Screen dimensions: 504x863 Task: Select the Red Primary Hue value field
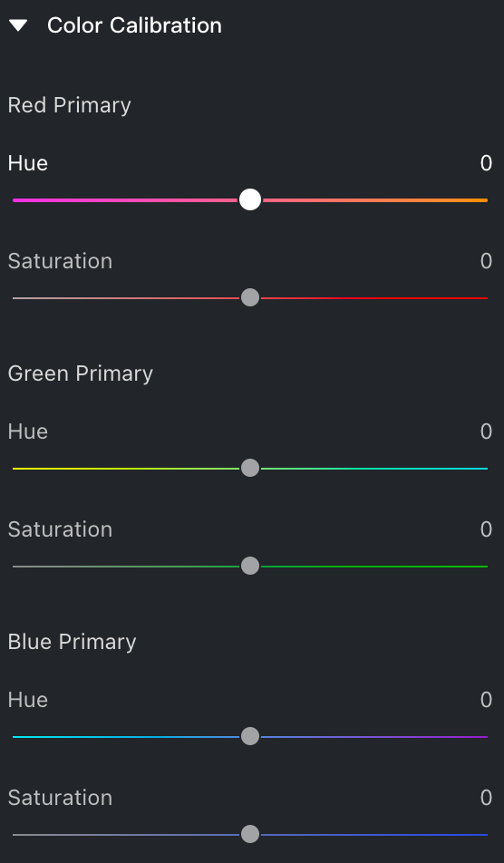[486, 163]
